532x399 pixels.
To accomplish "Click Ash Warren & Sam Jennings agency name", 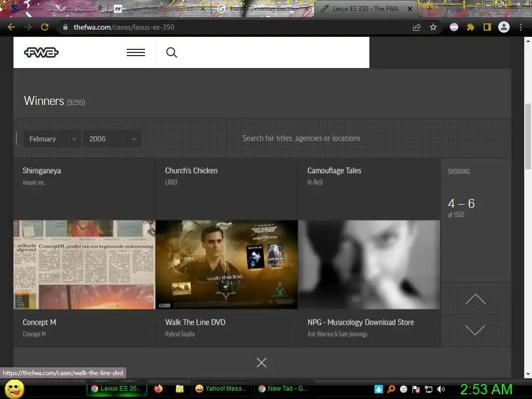I will point(337,334).
